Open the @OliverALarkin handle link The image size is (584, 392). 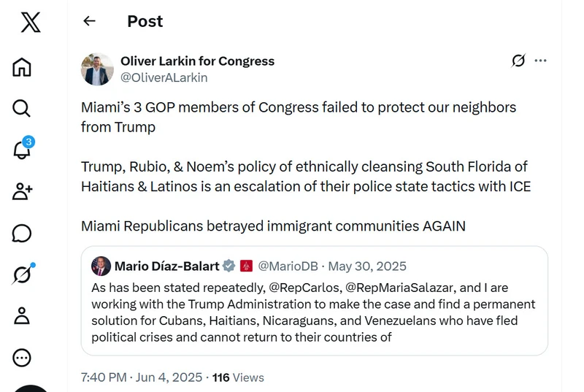(x=164, y=77)
